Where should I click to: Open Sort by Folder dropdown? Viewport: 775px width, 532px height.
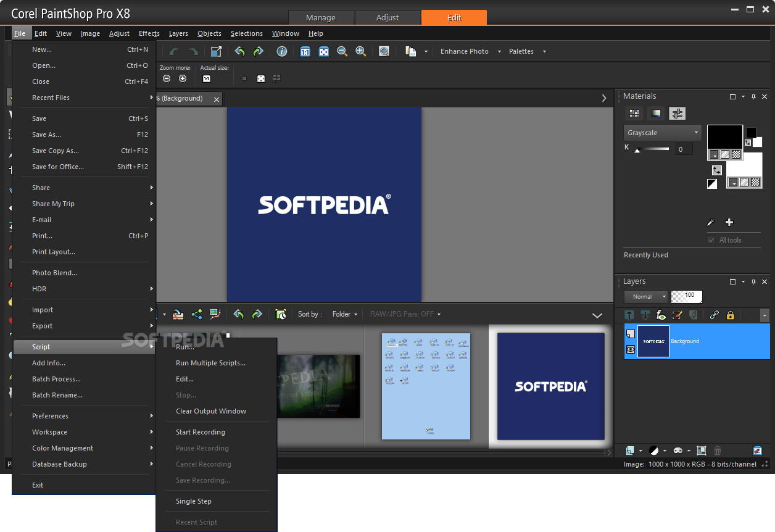coord(345,314)
